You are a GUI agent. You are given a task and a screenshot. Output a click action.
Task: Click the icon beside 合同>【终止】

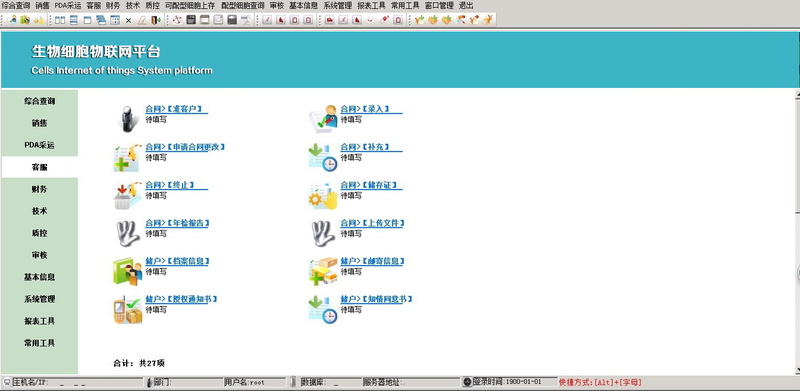coord(127,195)
